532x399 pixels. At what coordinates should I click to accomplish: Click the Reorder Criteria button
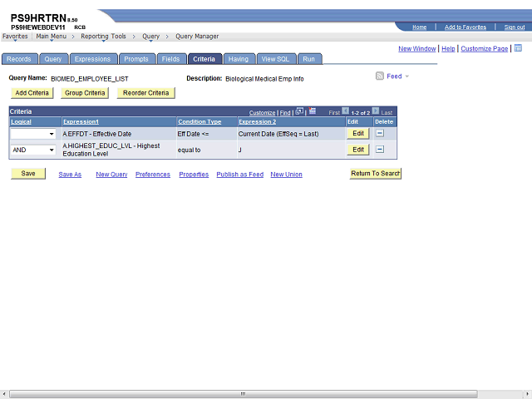146,93
